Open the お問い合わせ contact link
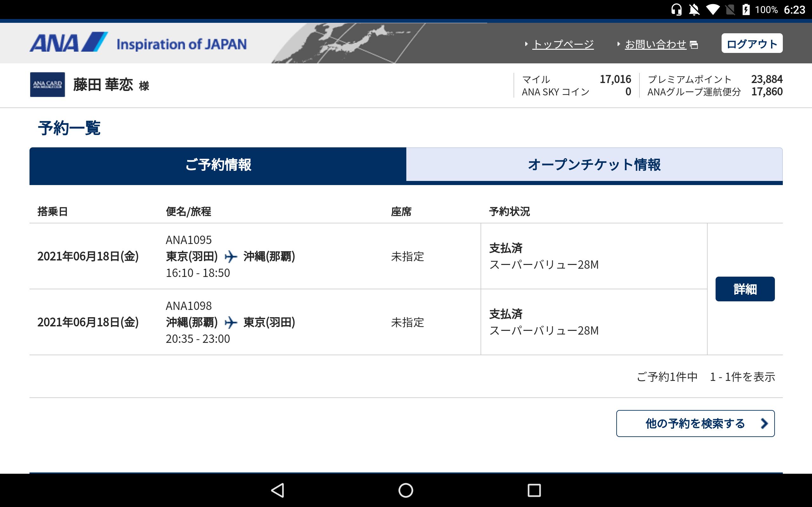 coord(655,44)
